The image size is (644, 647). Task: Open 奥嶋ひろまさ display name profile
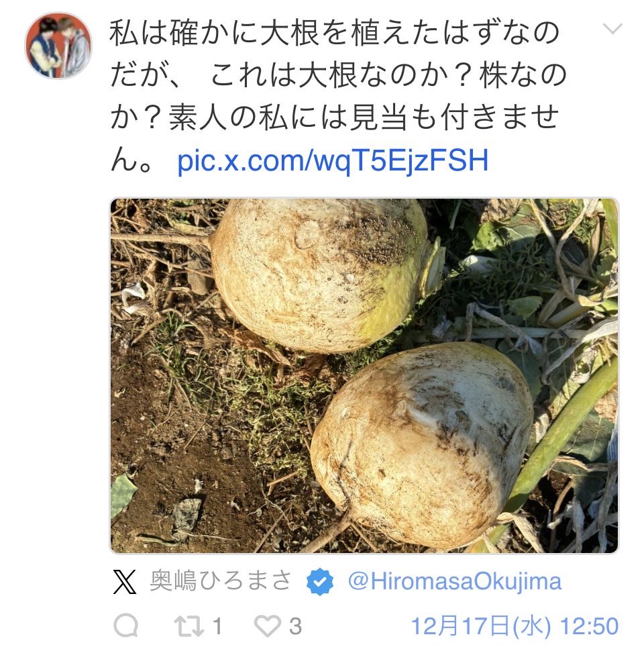221,581
